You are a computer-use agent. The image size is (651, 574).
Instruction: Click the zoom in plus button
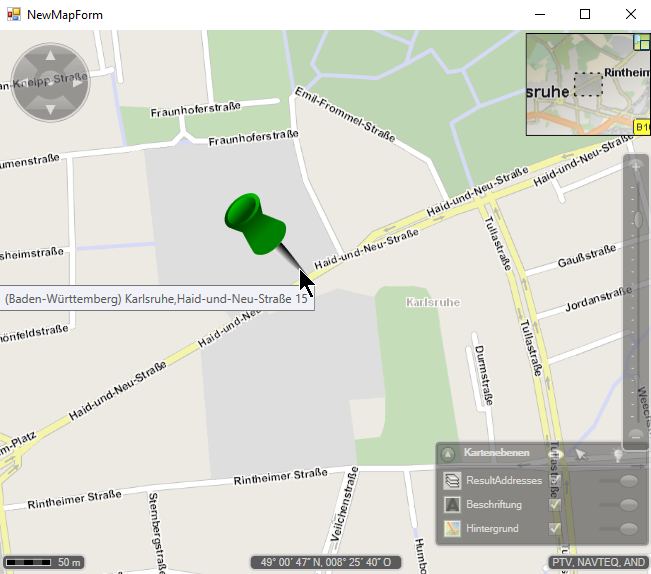click(x=636, y=167)
